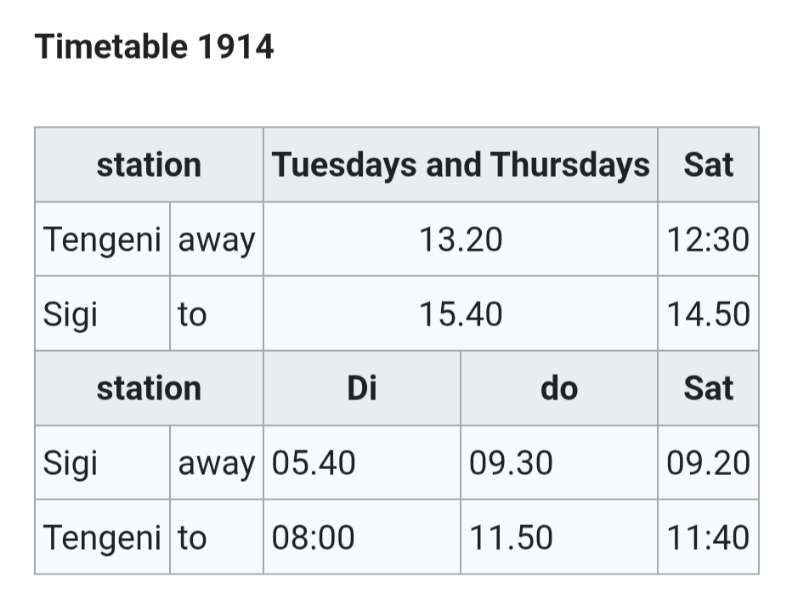Select the 15.40 arrival time cell
This screenshot has width=792, height=599.
coord(460,314)
